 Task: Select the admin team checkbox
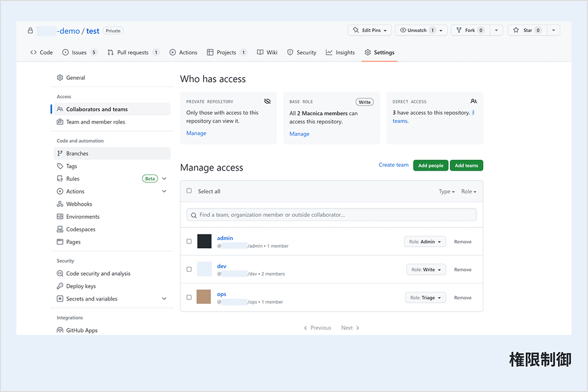coord(189,242)
